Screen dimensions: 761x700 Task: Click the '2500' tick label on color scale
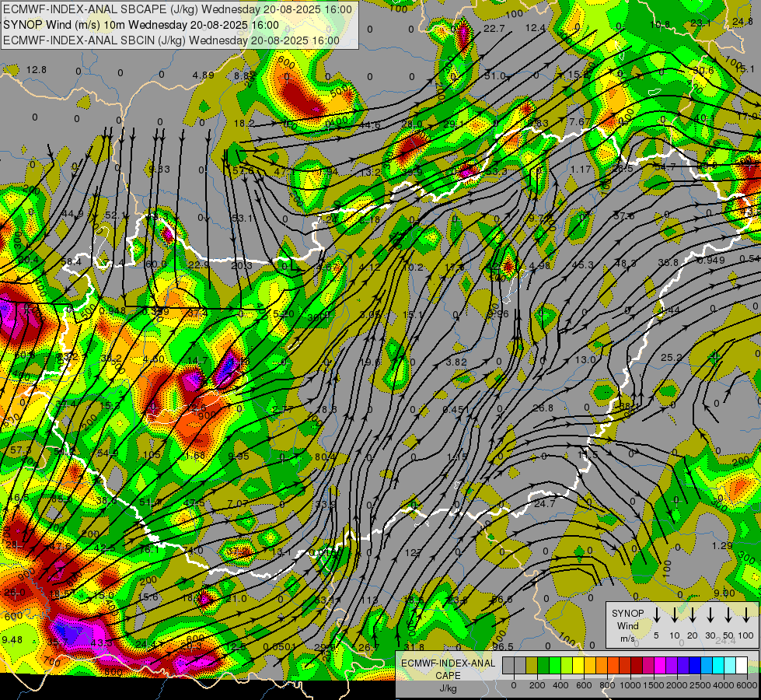[x=700, y=685]
